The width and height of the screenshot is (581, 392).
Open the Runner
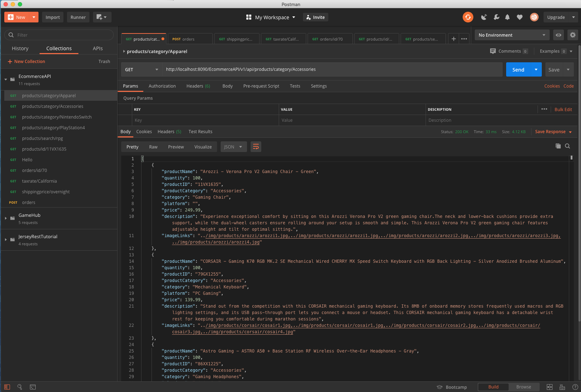click(x=78, y=17)
